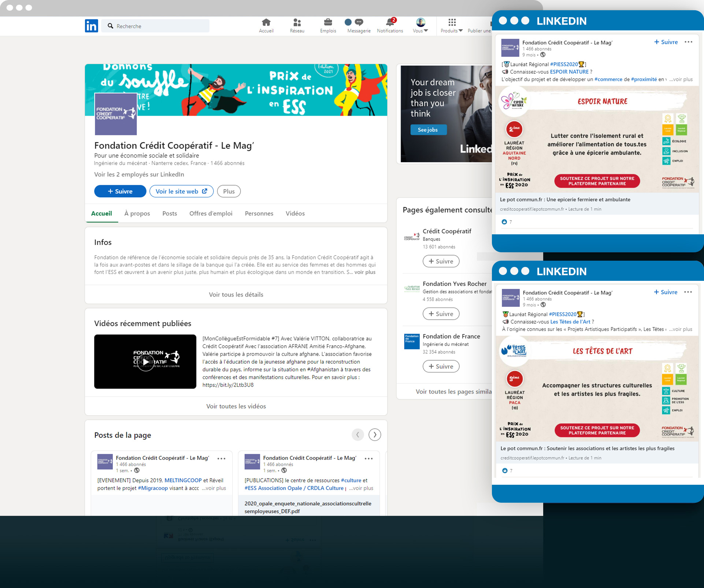The height and width of the screenshot is (588, 704).
Task: Open the Plus options button
Action: (x=229, y=191)
